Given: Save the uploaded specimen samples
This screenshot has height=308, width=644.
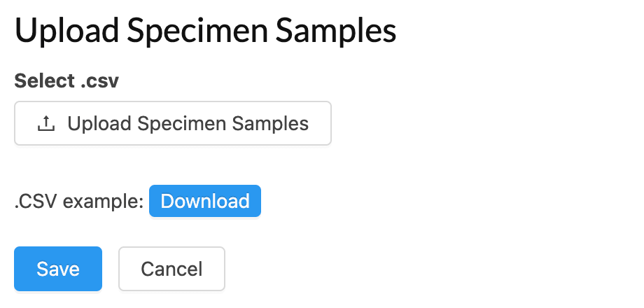Looking at the screenshot, I should (x=58, y=269).
